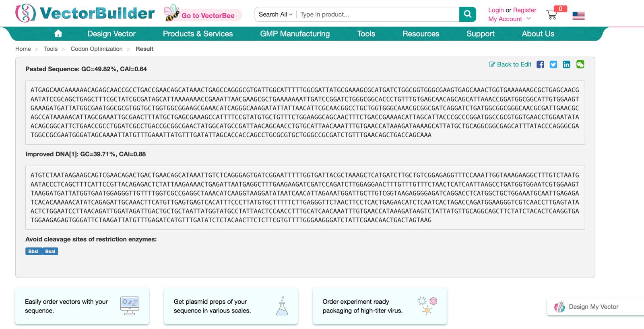The width and height of the screenshot is (644, 329).
Task: Click the Improved DNA[1] GC=39.71% heading
Action: [86, 154]
